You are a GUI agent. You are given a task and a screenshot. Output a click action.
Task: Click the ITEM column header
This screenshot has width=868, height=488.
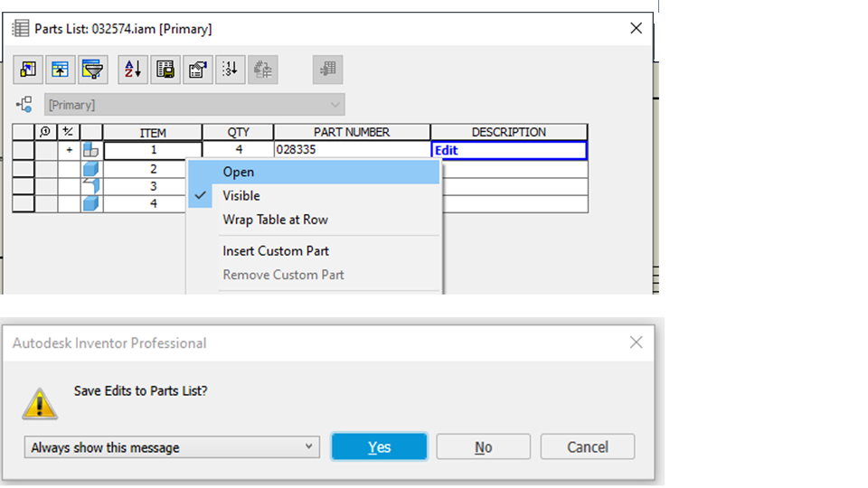[152, 132]
